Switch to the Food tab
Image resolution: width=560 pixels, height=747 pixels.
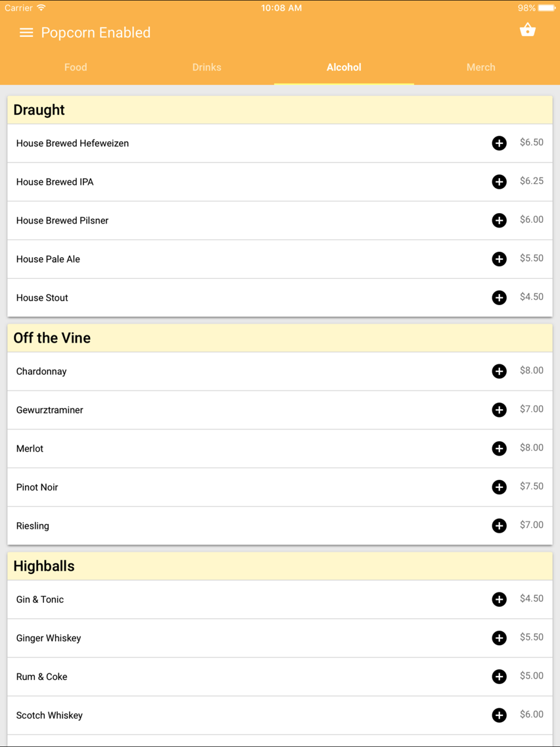coord(76,67)
